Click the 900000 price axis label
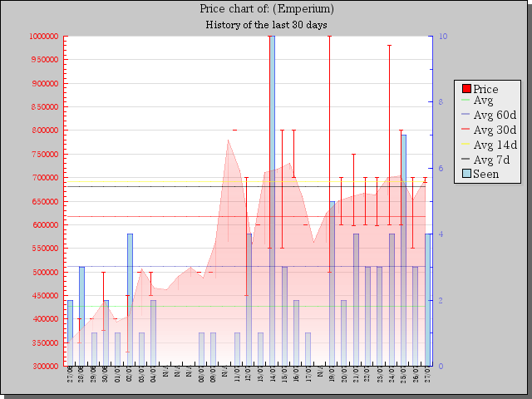The height and width of the screenshot is (399, 532). [x=45, y=83]
